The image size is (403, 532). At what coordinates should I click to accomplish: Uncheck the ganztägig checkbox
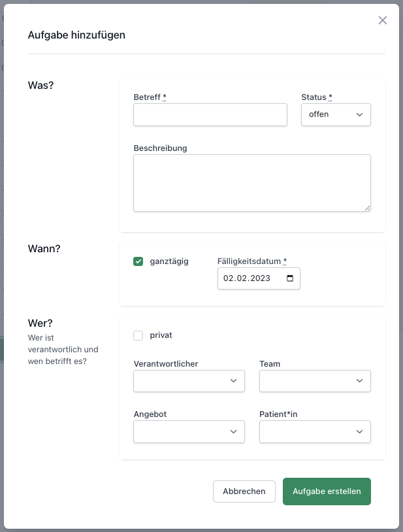pos(138,261)
